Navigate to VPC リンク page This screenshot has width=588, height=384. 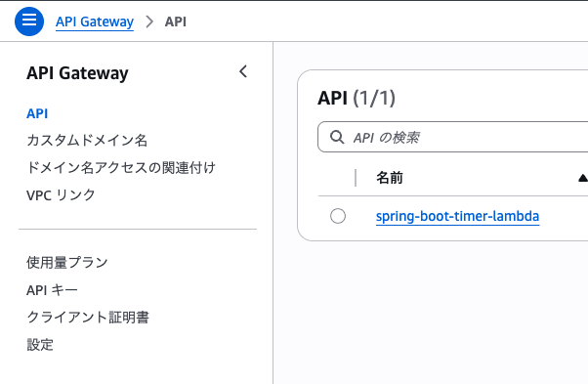61,195
